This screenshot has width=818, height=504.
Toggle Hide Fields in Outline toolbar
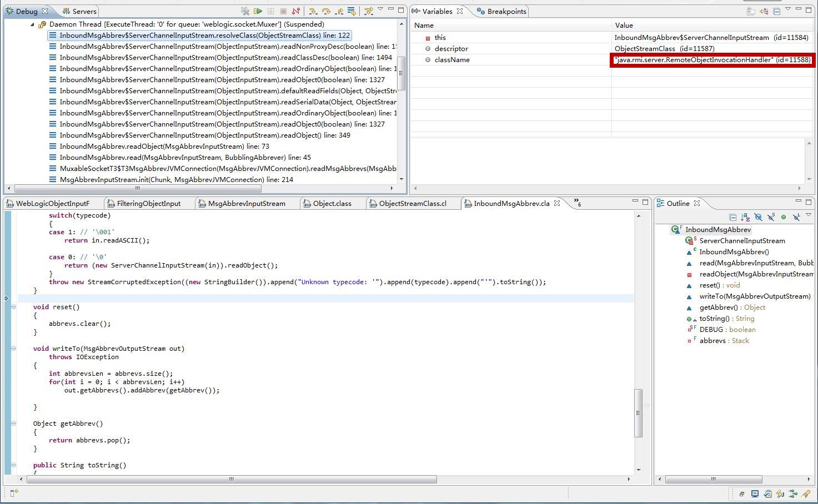(x=758, y=217)
